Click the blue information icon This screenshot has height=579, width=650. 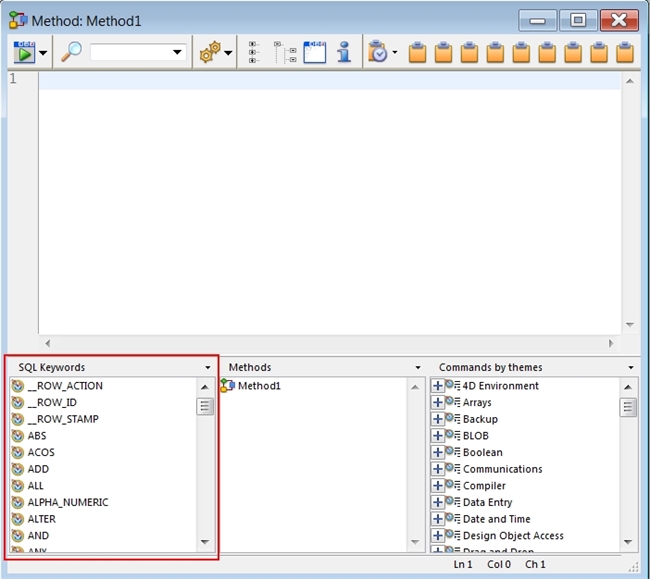(x=344, y=52)
